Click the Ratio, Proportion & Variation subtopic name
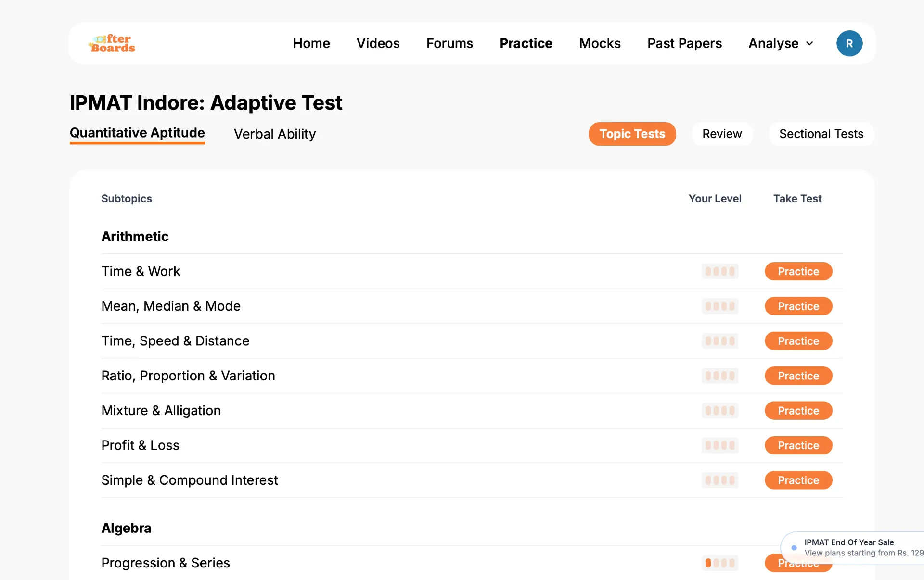The width and height of the screenshot is (924, 580). 188,376
